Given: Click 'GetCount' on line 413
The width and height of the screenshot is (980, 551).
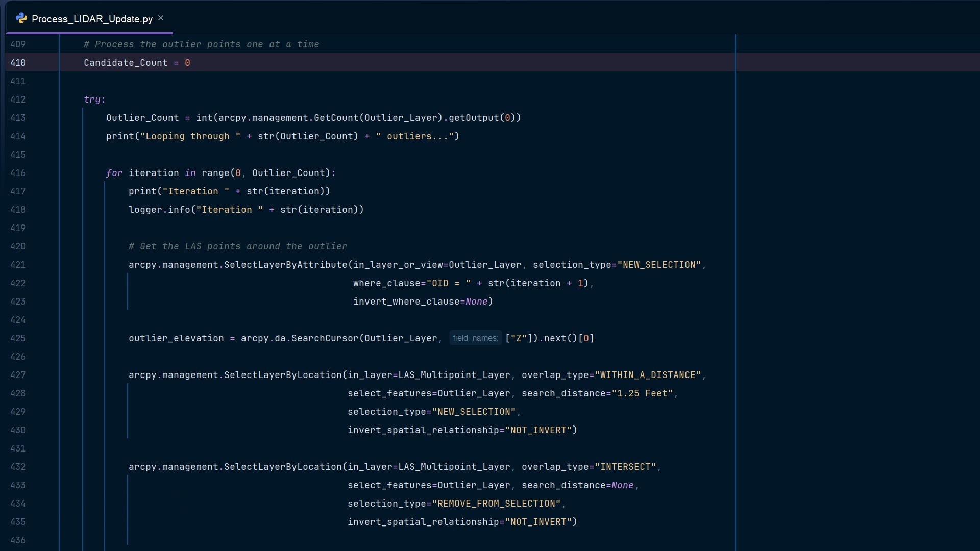Looking at the screenshot, I should pyautogui.click(x=336, y=118).
